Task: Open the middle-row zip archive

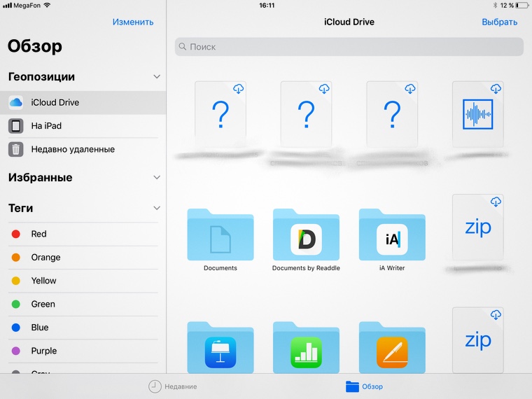Action: 477,227
